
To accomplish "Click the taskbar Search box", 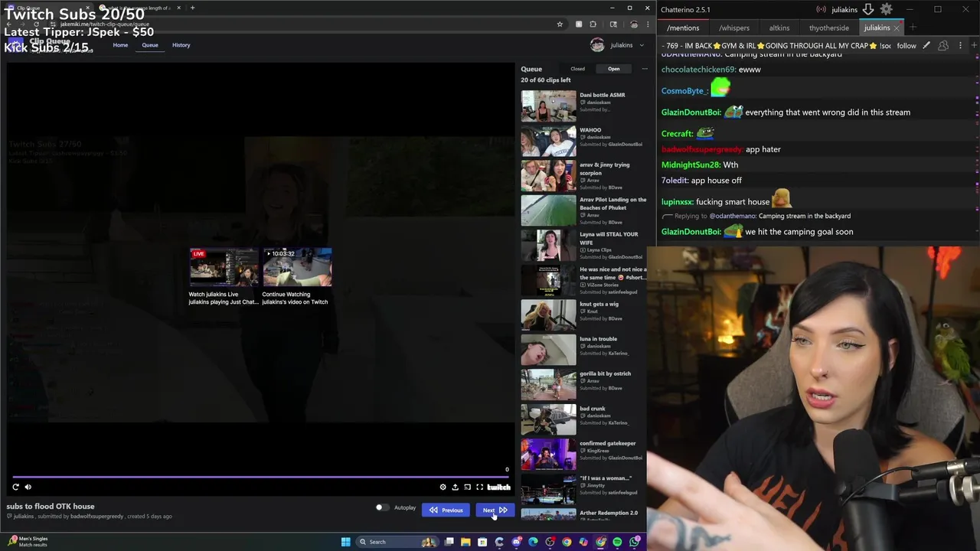I will [x=397, y=542].
